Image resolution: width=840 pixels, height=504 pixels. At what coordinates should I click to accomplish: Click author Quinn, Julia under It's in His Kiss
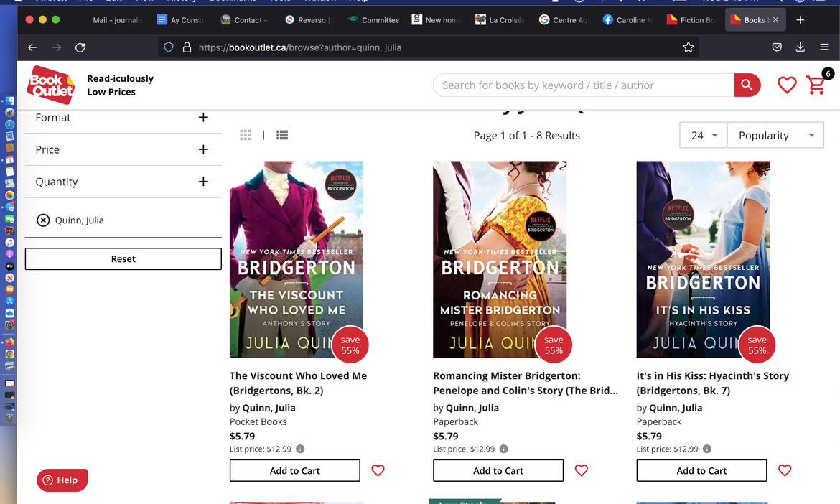tap(676, 408)
